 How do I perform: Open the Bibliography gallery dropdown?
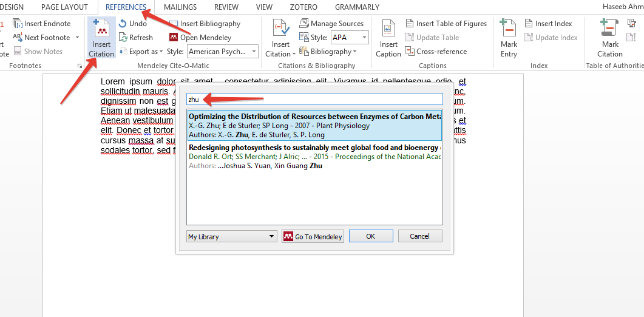(328, 52)
